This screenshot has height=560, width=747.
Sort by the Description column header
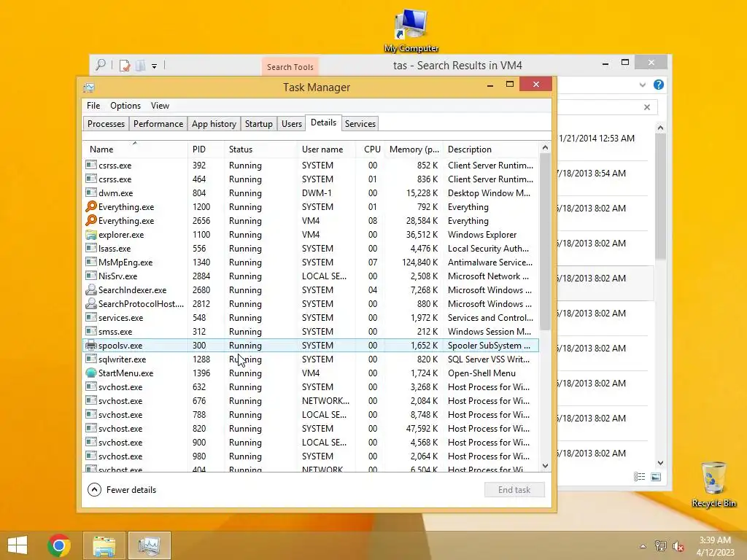[491, 149]
